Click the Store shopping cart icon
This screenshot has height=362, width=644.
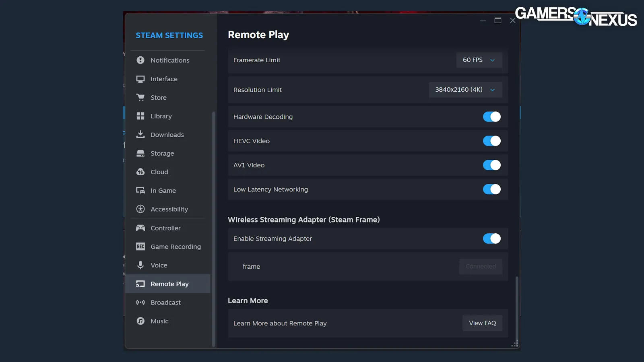tap(140, 97)
